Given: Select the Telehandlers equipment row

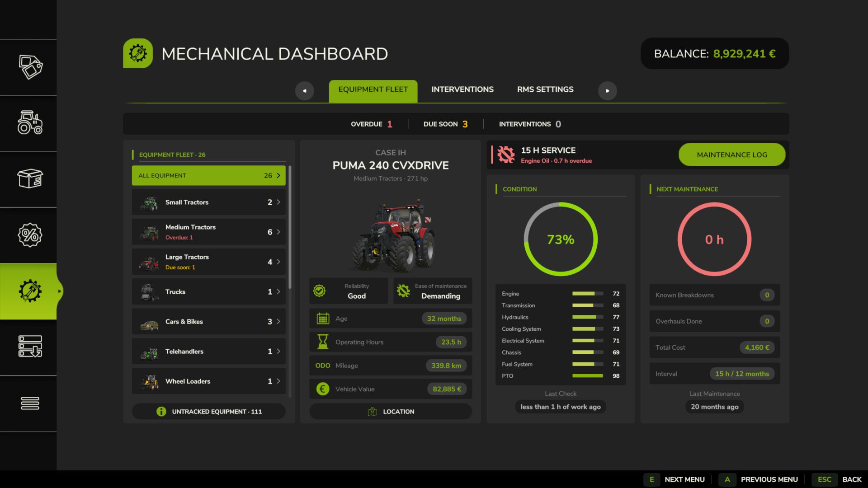Looking at the screenshot, I should 208,351.
